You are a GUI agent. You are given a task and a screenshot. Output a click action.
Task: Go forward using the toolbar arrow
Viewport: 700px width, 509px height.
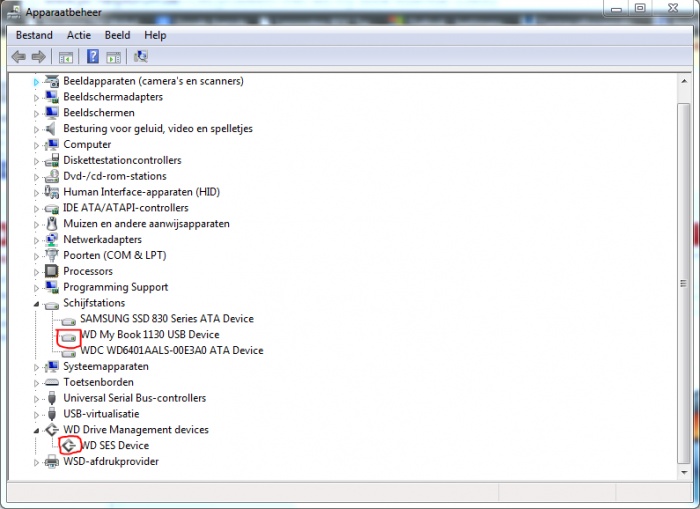coord(39,57)
